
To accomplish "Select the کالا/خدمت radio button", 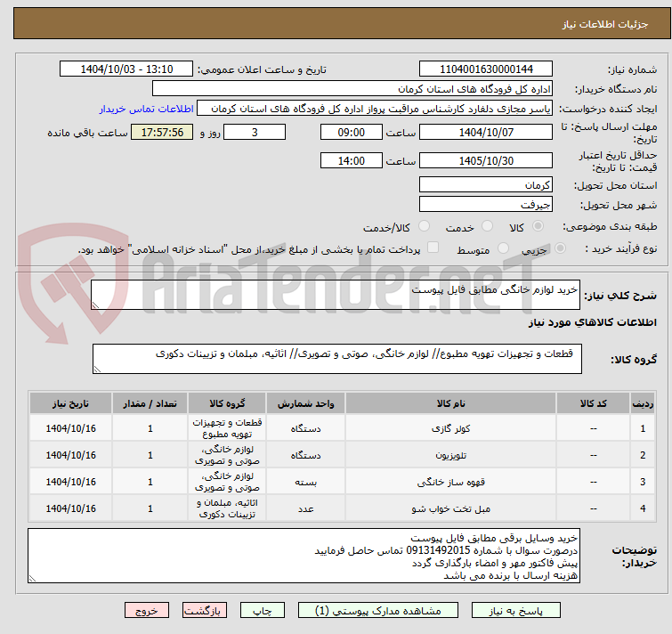I will pyautogui.click(x=424, y=226).
